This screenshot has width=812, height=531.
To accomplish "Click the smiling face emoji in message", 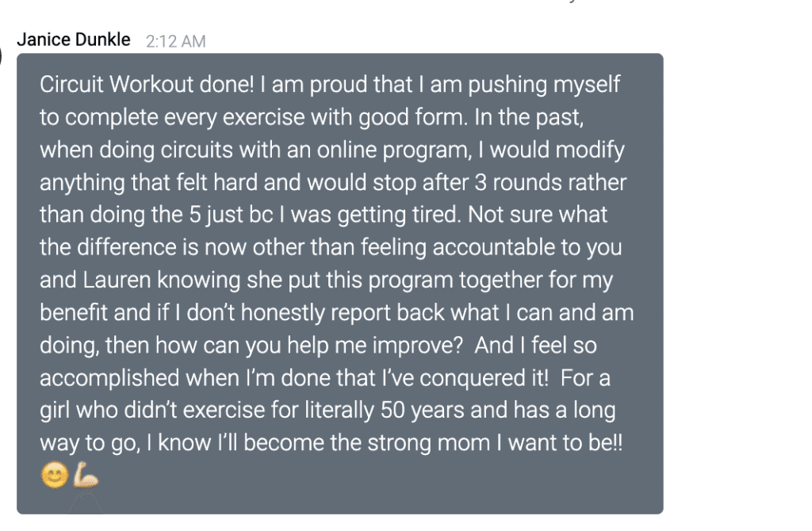I will click(55, 475).
